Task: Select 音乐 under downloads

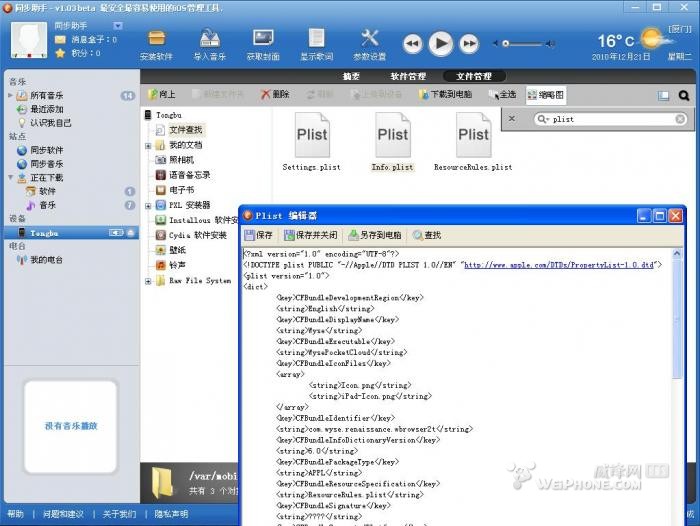Action: pyautogui.click(x=47, y=205)
